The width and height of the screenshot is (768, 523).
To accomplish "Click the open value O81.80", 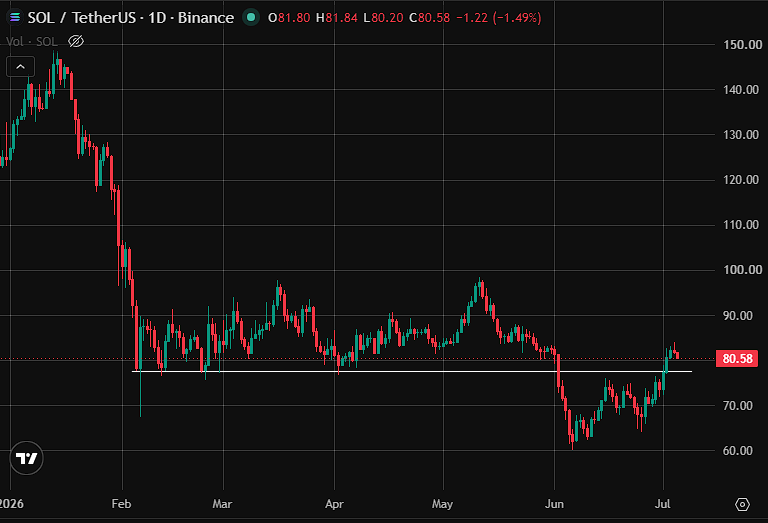I will tap(289, 18).
